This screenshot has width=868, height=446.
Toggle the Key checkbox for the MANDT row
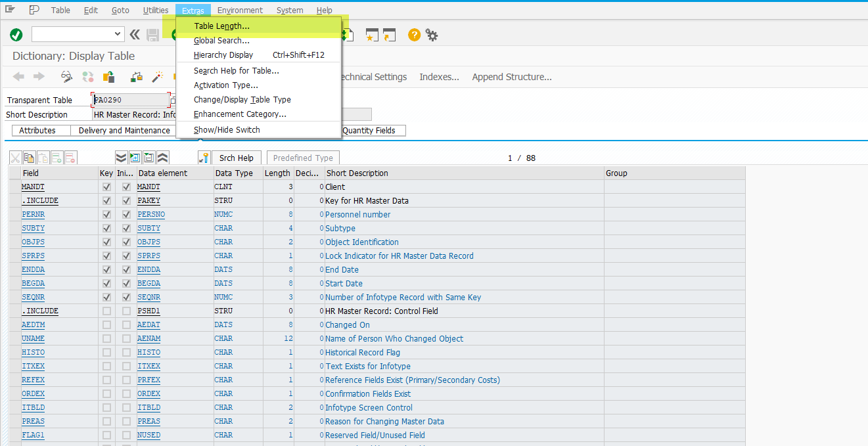[106, 187]
